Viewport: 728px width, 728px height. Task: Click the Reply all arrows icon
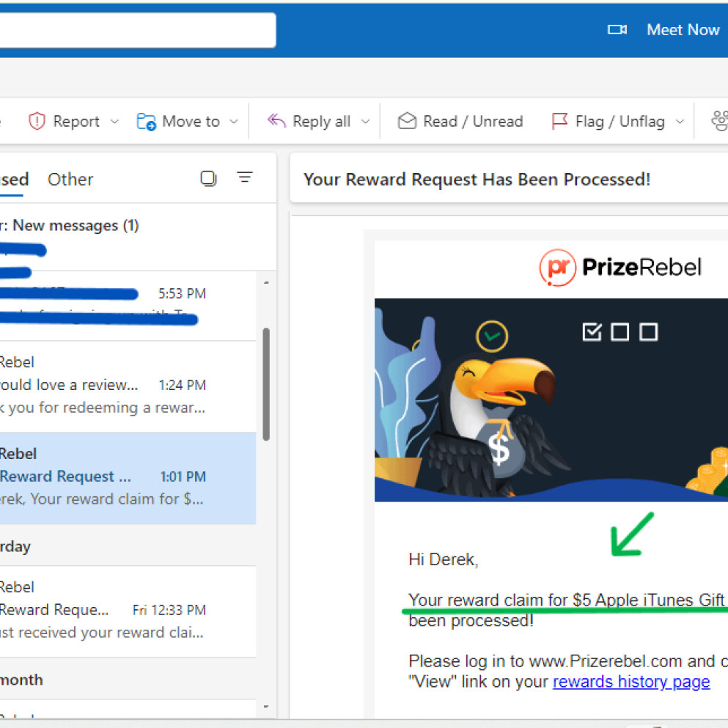pyautogui.click(x=276, y=121)
